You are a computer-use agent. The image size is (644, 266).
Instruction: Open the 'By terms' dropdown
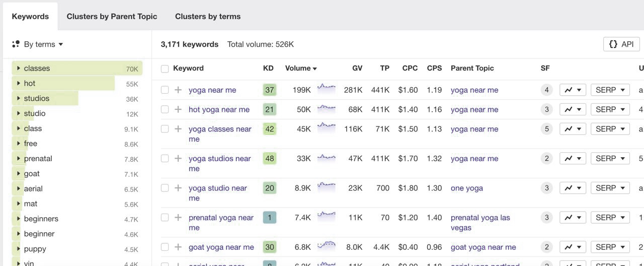tap(38, 44)
